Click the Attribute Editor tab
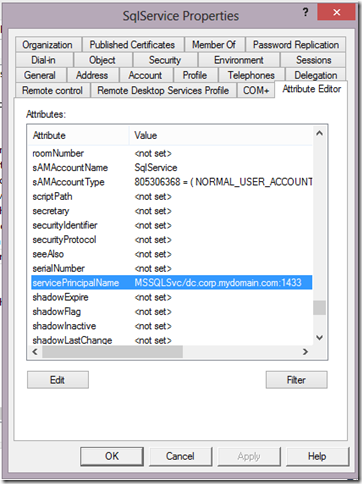The image size is (362, 484). (312, 89)
